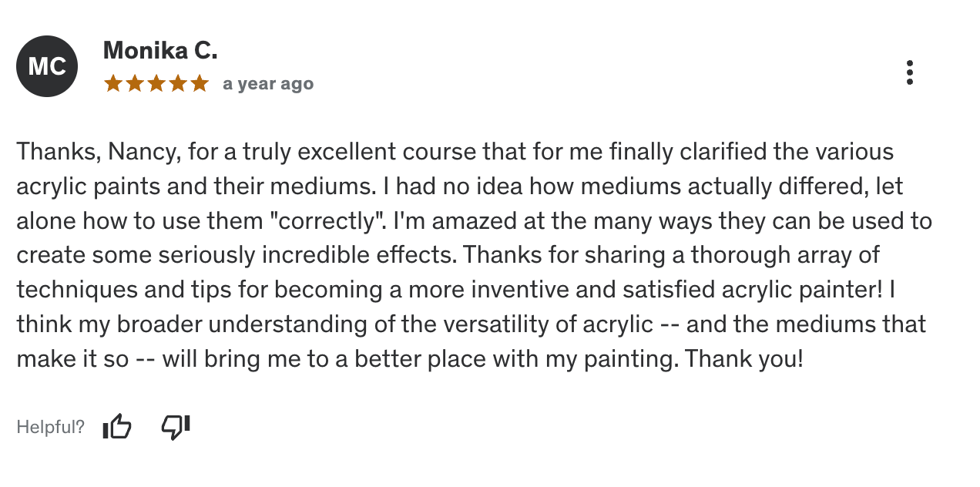980x487 pixels.
Task: Click the "a year ago" timestamp
Action: [268, 84]
